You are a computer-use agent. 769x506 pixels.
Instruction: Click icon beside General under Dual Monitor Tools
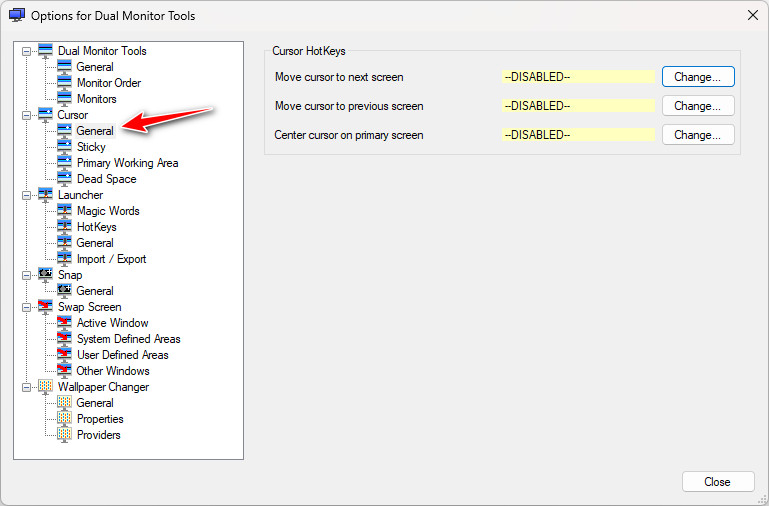point(64,67)
